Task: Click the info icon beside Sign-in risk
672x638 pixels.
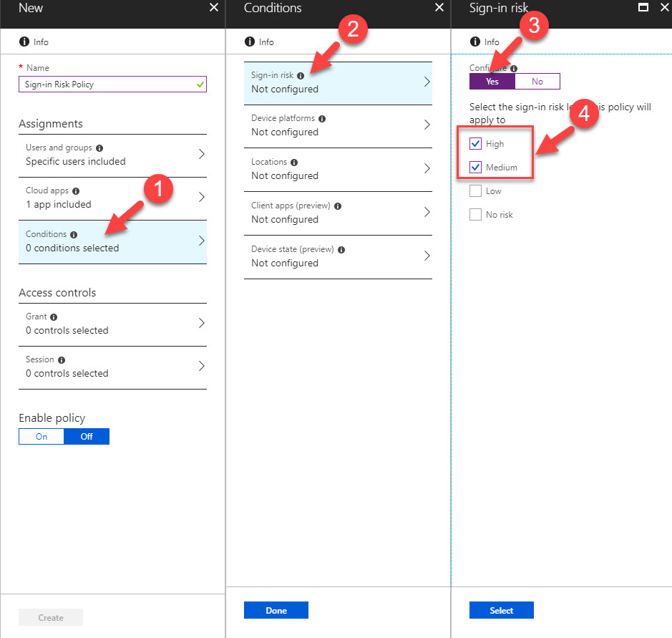Action: pos(301,74)
